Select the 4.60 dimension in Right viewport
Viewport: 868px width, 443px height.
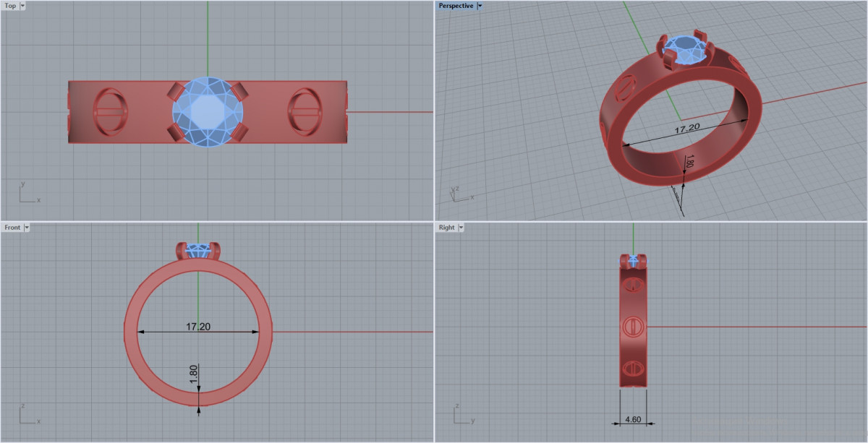[633, 418]
